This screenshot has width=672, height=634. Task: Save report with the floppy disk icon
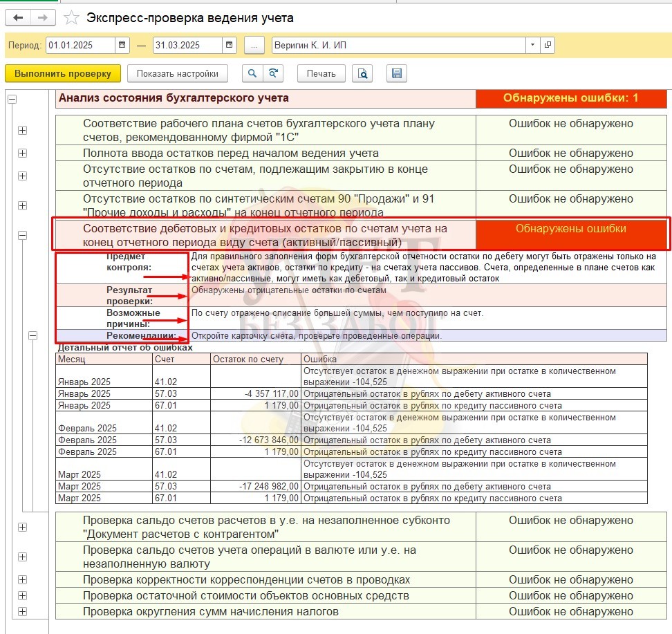[396, 74]
